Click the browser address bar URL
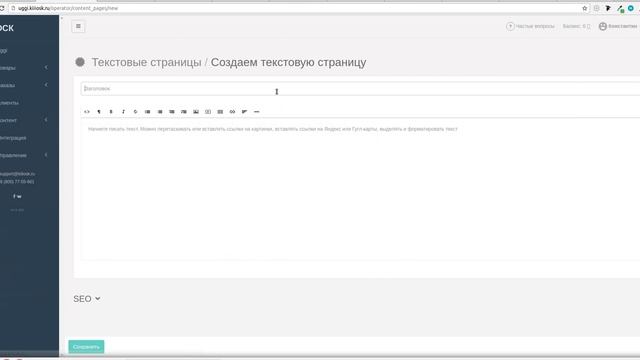 coord(68,8)
